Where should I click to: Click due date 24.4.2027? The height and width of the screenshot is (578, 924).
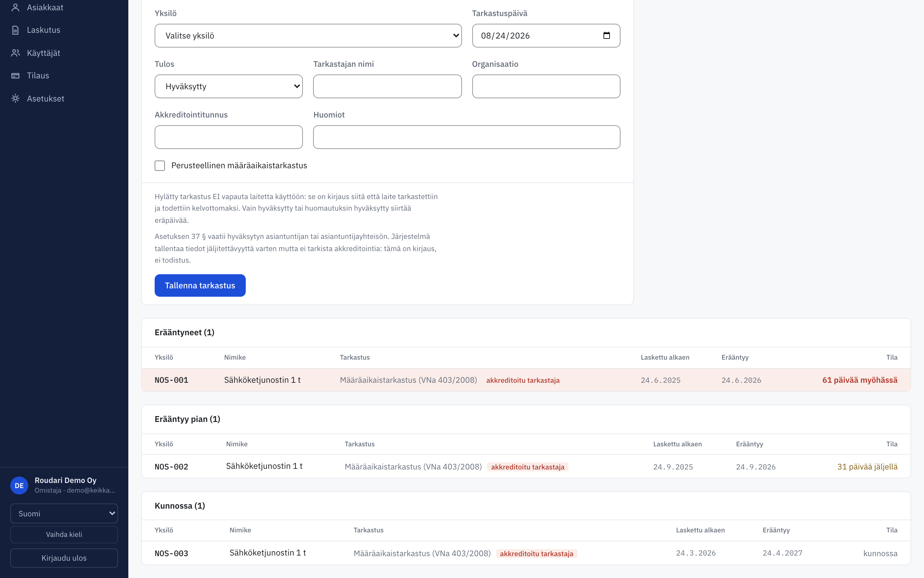(782, 553)
